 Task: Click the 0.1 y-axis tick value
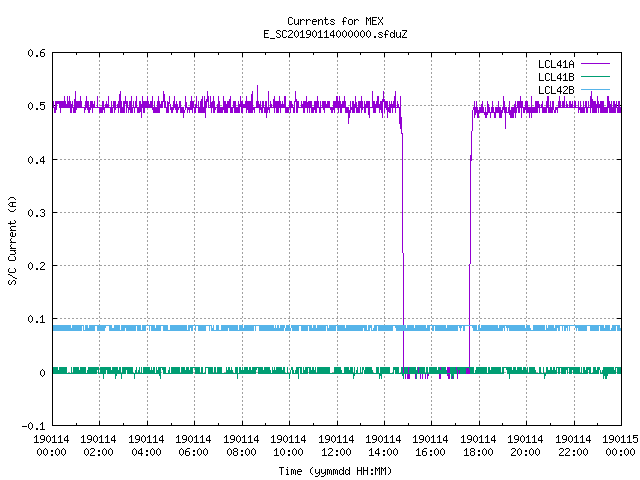pyautogui.click(x=36, y=319)
